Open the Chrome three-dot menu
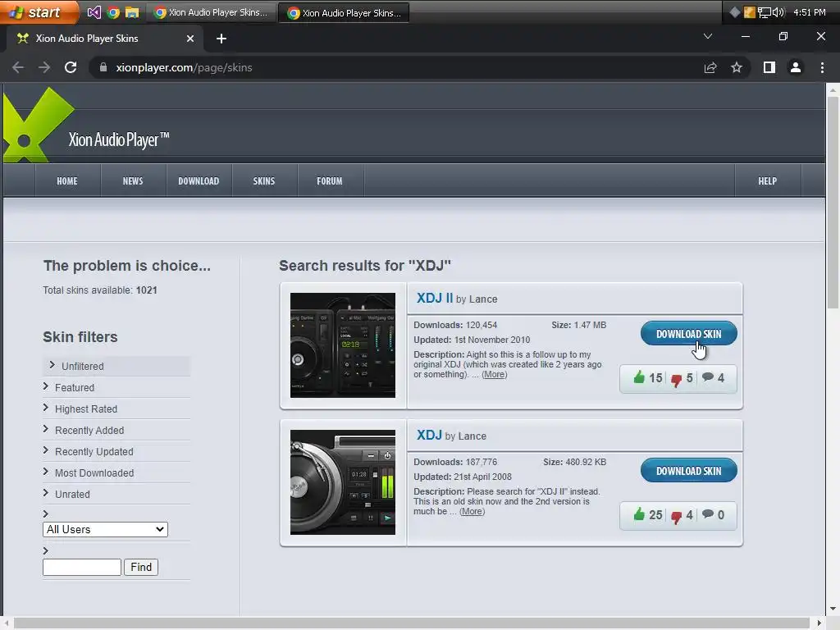 click(822, 67)
